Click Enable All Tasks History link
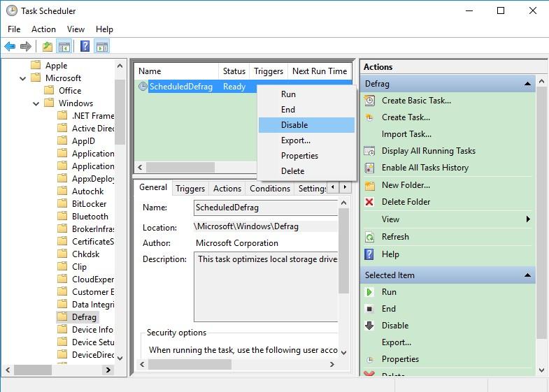 pyautogui.click(x=425, y=168)
